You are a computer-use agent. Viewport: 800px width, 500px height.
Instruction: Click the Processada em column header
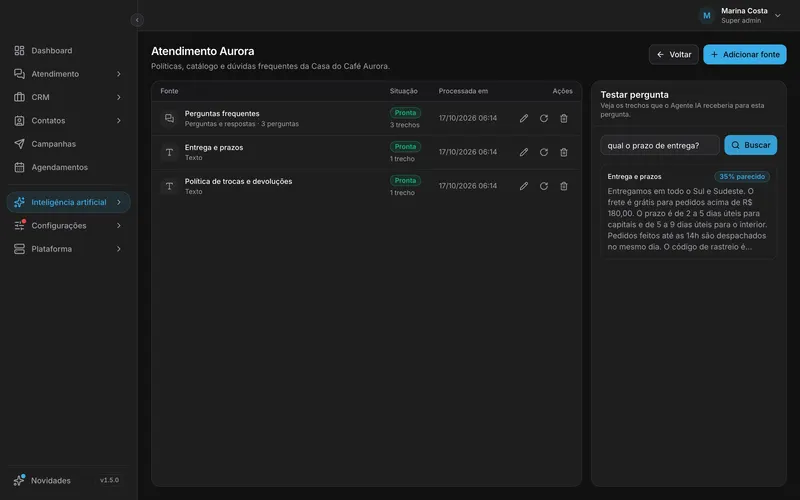click(463, 91)
